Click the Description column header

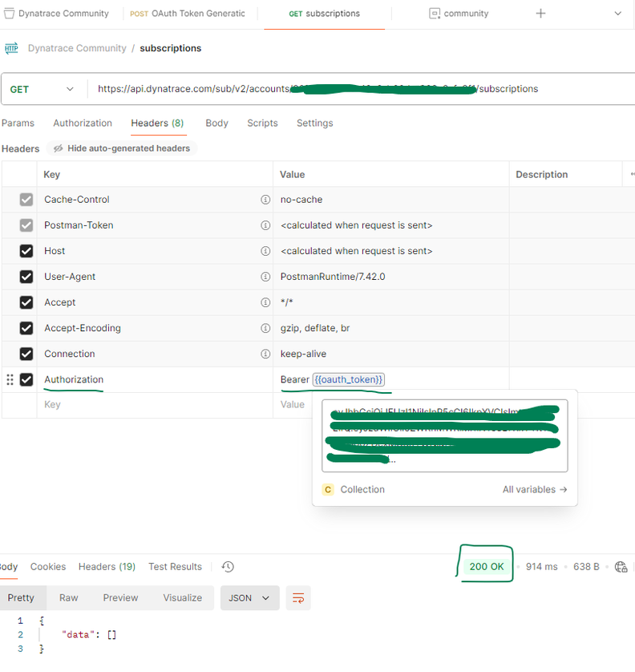[x=541, y=175]
